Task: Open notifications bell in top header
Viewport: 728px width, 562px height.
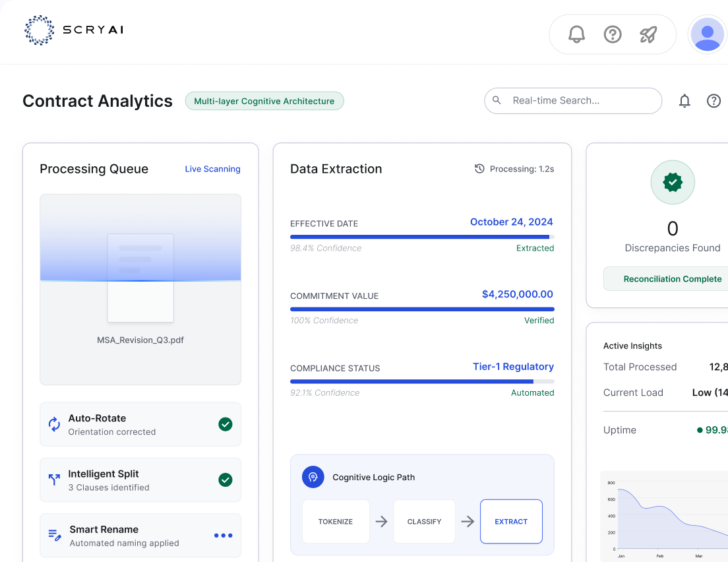Action: 576,34
